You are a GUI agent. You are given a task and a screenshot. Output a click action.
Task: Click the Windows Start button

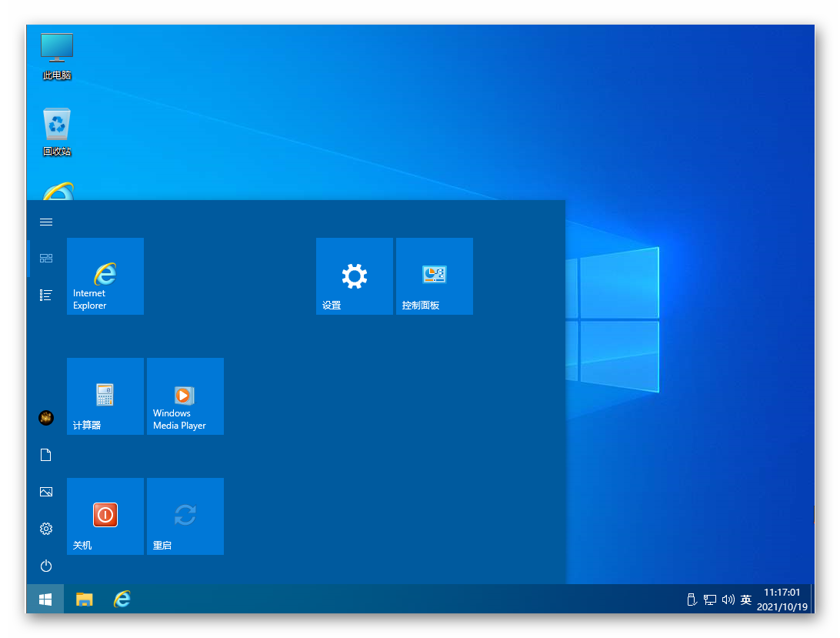point(45,599)
